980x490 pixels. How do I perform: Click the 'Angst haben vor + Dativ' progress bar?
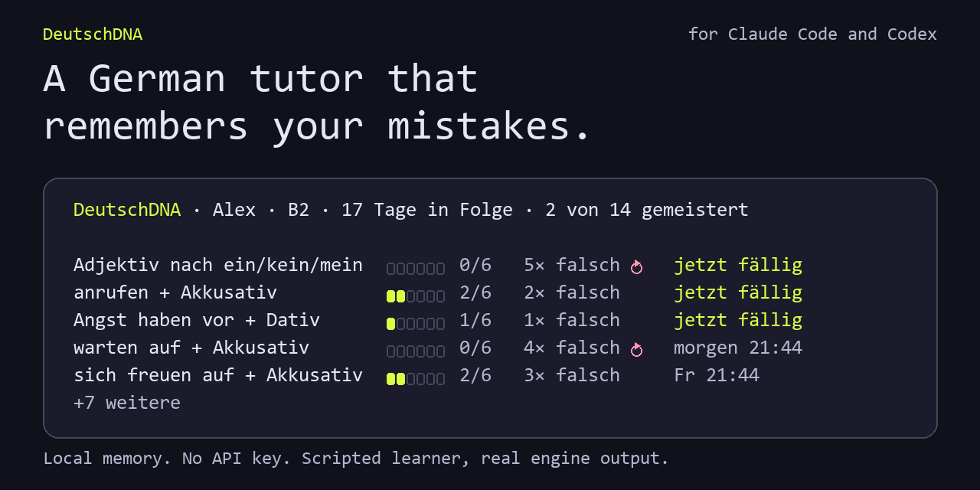click(x=416, y=324)
